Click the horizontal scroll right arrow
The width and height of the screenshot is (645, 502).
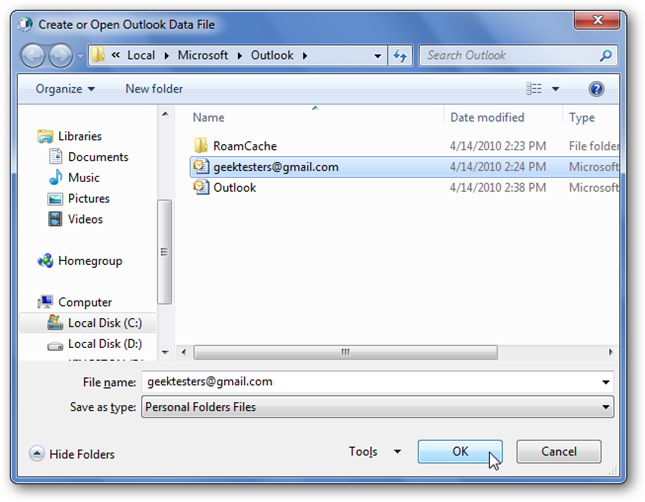point(610,352)
